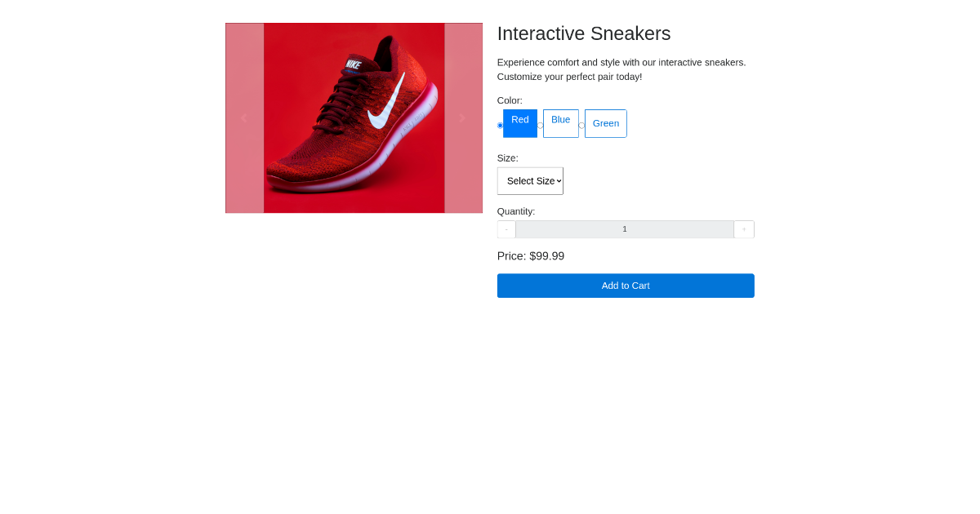Click the product description text

(x=621, y=69)
